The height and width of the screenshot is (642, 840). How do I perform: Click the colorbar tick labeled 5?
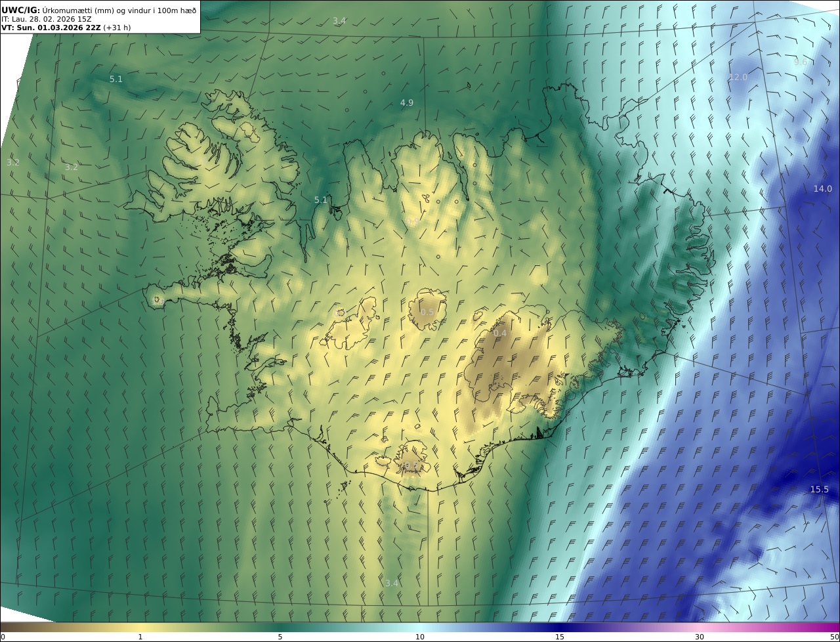tap(280, 637)
